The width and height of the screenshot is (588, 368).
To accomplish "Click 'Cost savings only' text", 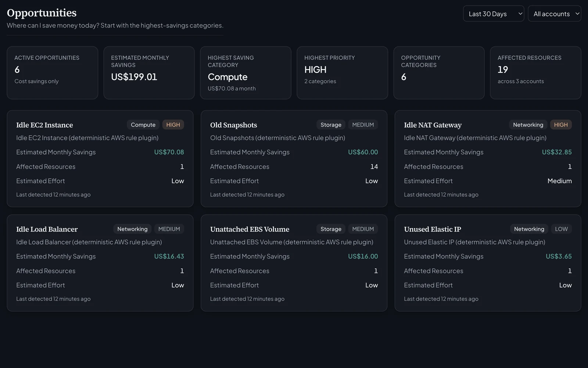I will pyautogui.click(x=36, y=81).
